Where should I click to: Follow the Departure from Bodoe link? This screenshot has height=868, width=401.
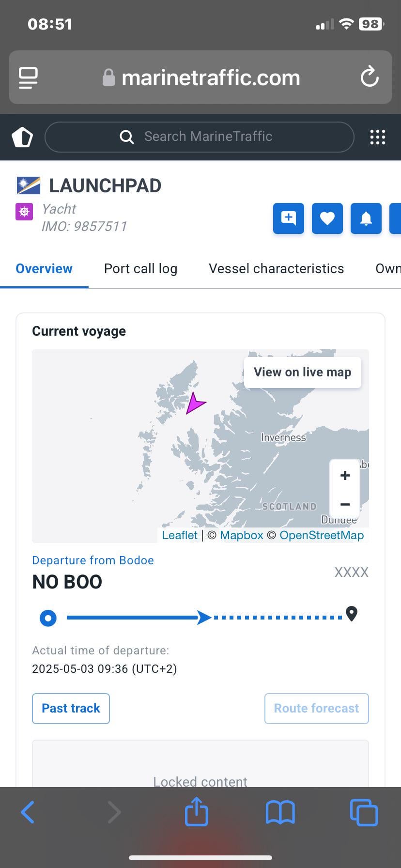[93, 560]
